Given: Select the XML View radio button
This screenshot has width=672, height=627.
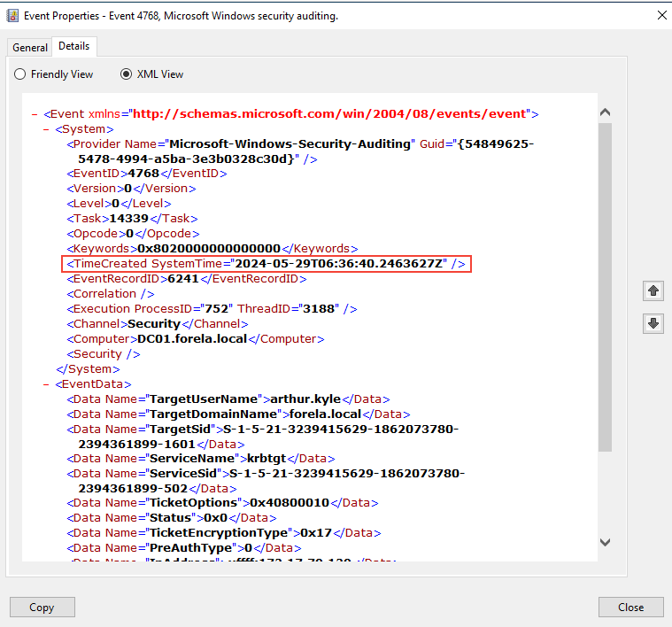Looking at the screenshot, I should coord(126,74).
